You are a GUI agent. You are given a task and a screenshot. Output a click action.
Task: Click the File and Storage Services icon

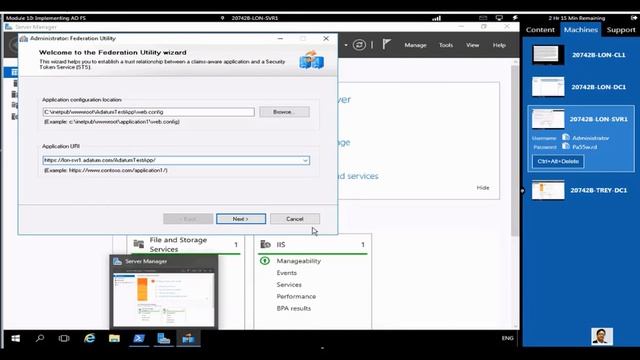click(138, 244)
